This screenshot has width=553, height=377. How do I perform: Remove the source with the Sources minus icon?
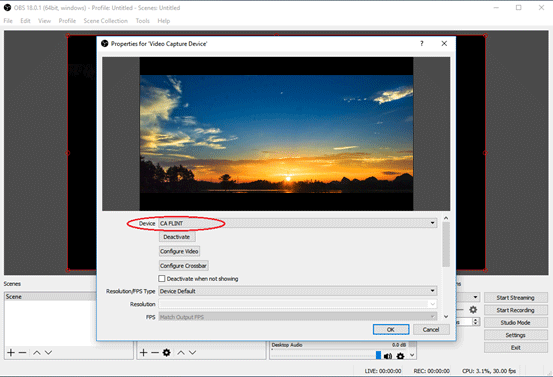(155, 352)
